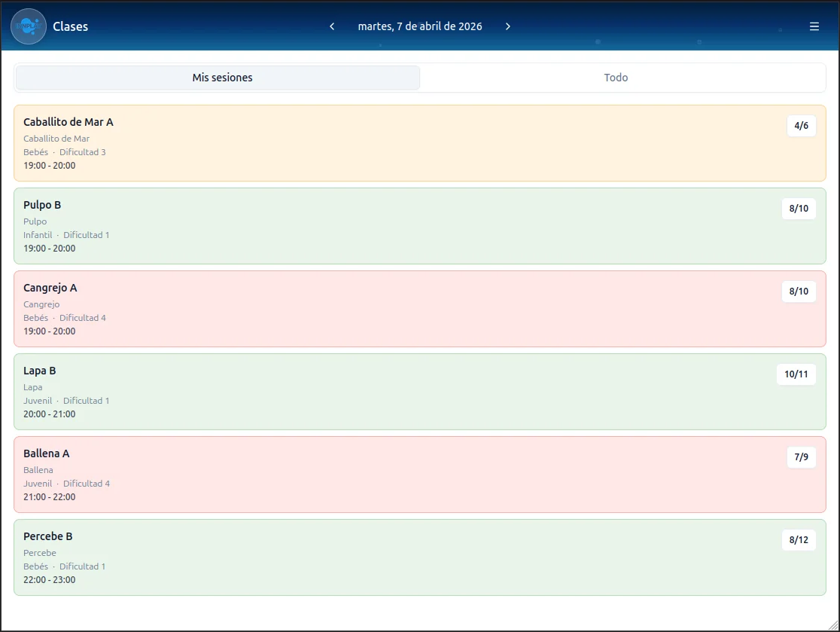Click the 8/10 badge on Pulpo B
Viewport: 840px width, 632px height.
pyautogui.click(x=798, y=209)
